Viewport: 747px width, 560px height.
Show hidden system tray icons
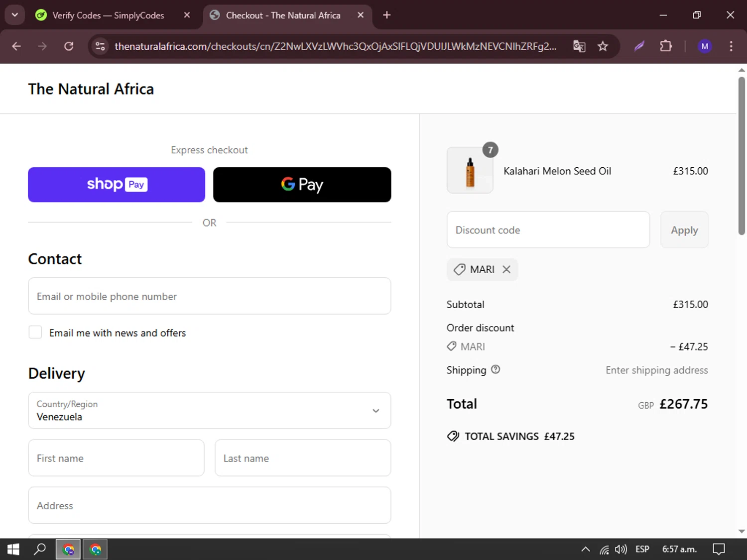(x=586, y=550)
